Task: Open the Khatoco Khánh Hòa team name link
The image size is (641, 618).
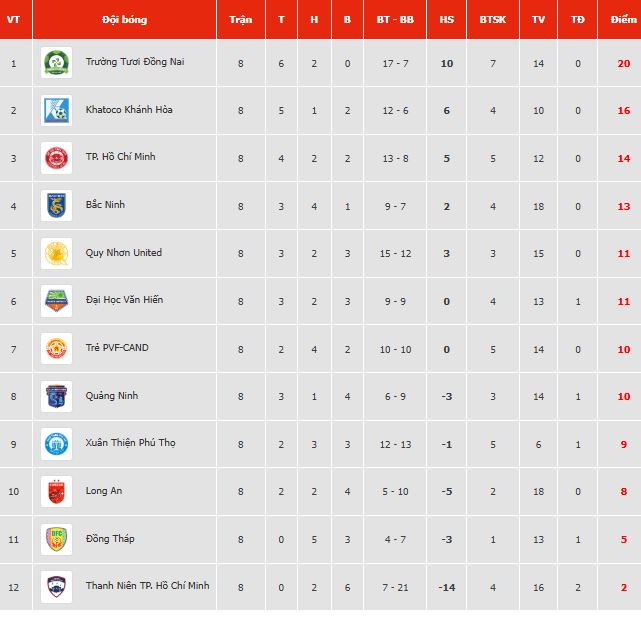Action: click(x=129, y=110)
